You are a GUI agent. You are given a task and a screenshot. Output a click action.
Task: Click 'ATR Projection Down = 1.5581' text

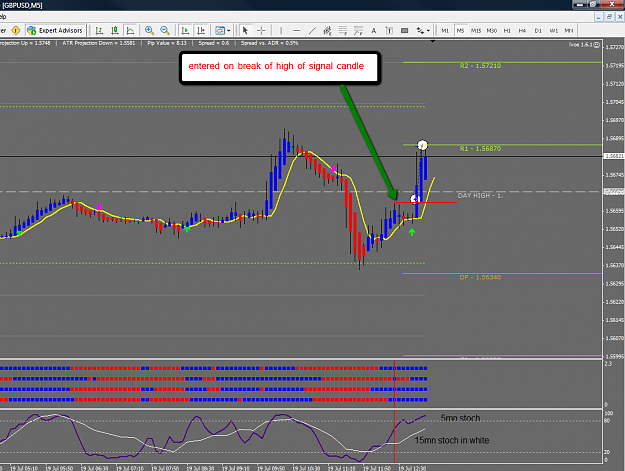99,43
